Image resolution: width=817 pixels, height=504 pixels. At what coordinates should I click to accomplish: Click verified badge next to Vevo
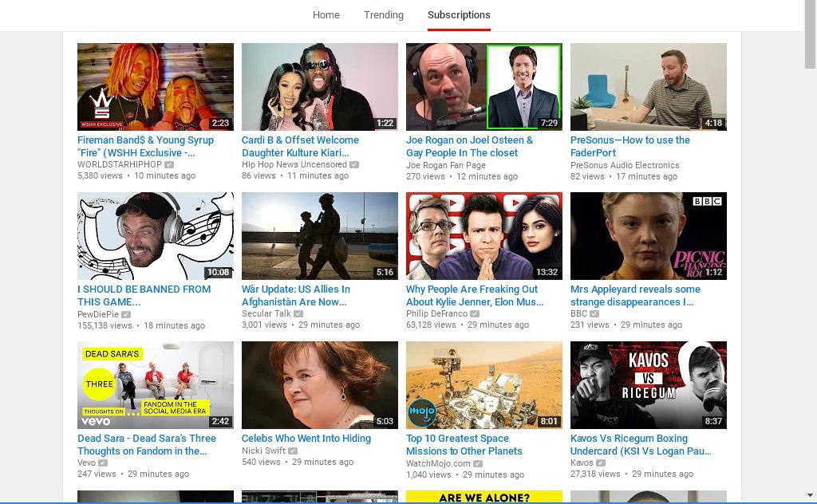pos(103,463)
